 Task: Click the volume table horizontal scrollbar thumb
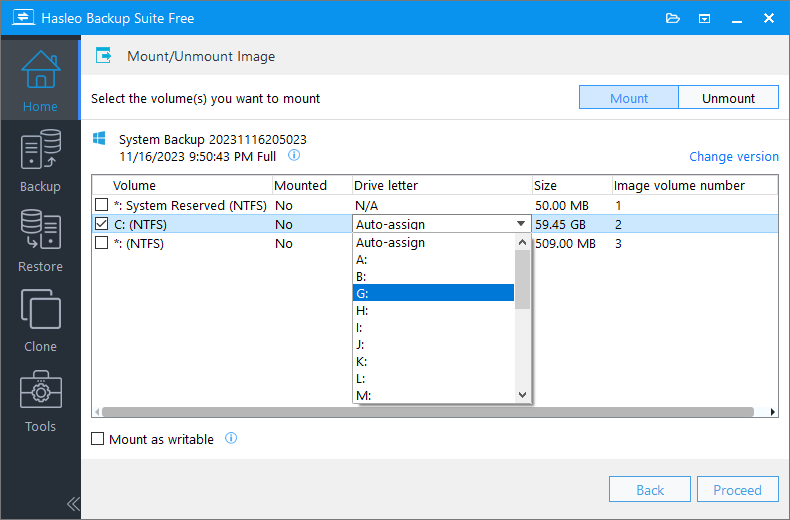tap(428, 412)
